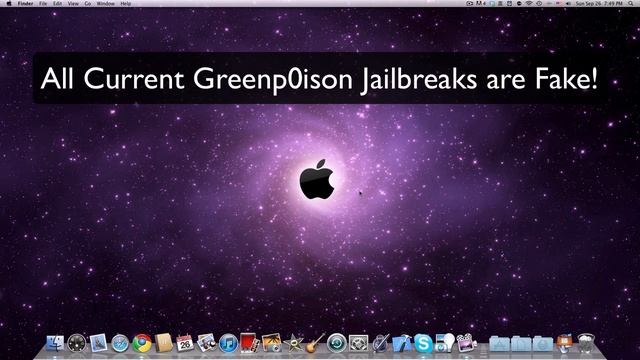Open the Window menu

click(106, 3)
